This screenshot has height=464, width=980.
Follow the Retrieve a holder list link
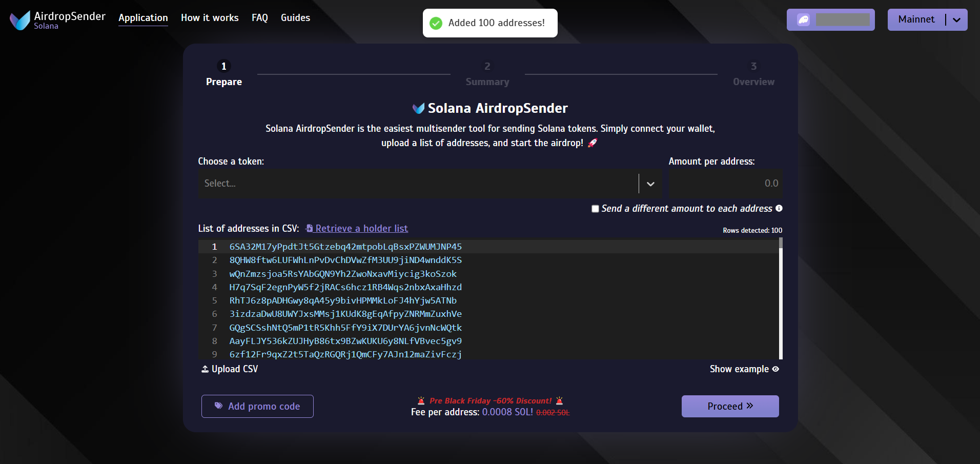tap(361, 229)
